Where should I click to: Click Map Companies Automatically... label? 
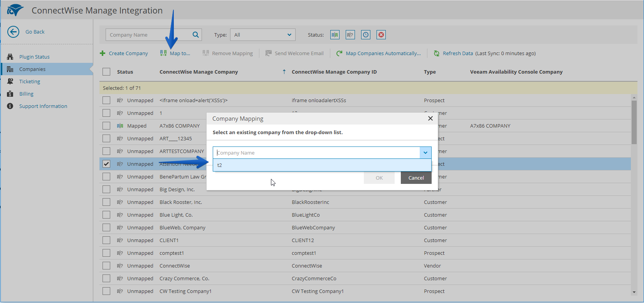pos(383,53)
